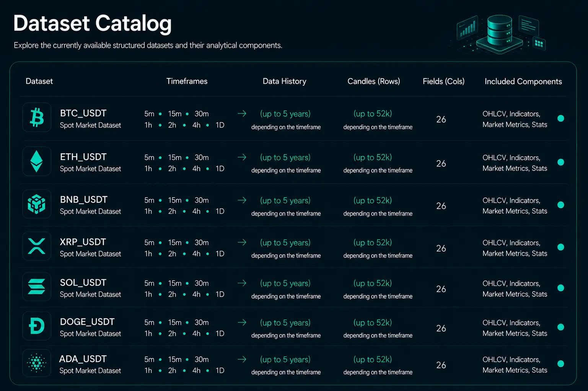Click '(up to 52k)' in ADA_USDT row
Image resolution: width=588 pixels, height=391 pixels.
373,360
